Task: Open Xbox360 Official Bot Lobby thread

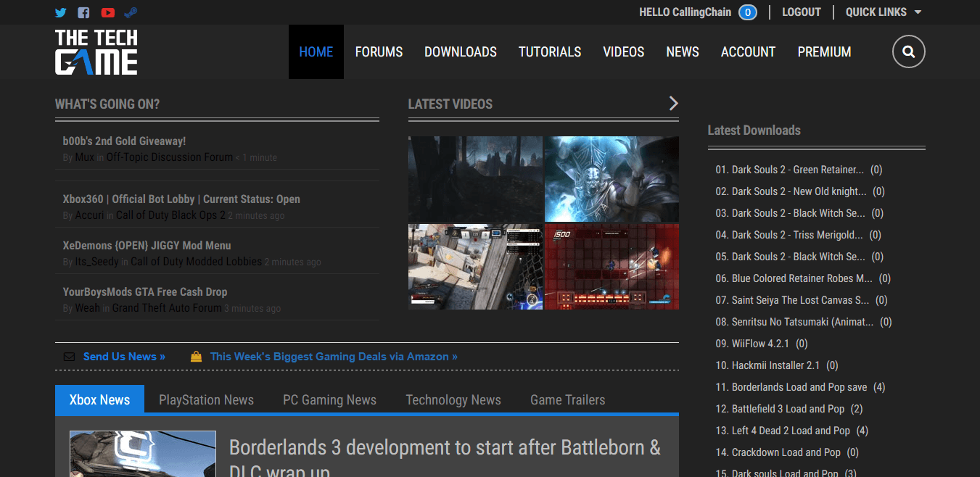Action: [x=181, y=199]
